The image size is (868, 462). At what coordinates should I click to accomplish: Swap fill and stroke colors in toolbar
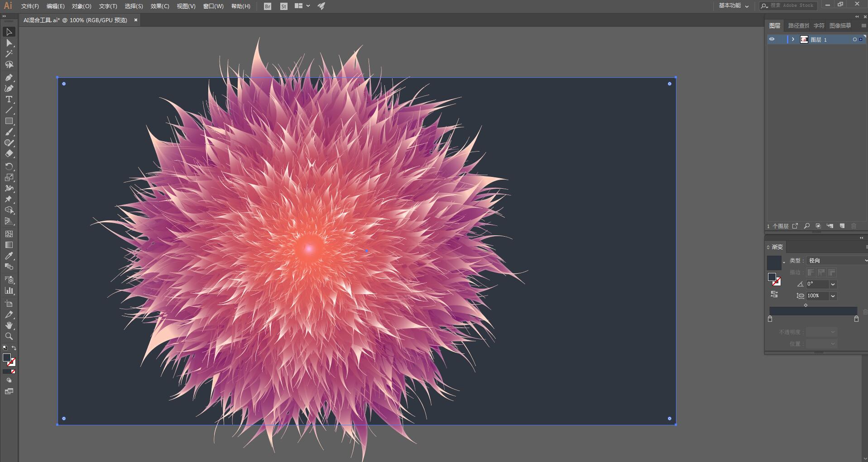point(14,348)
